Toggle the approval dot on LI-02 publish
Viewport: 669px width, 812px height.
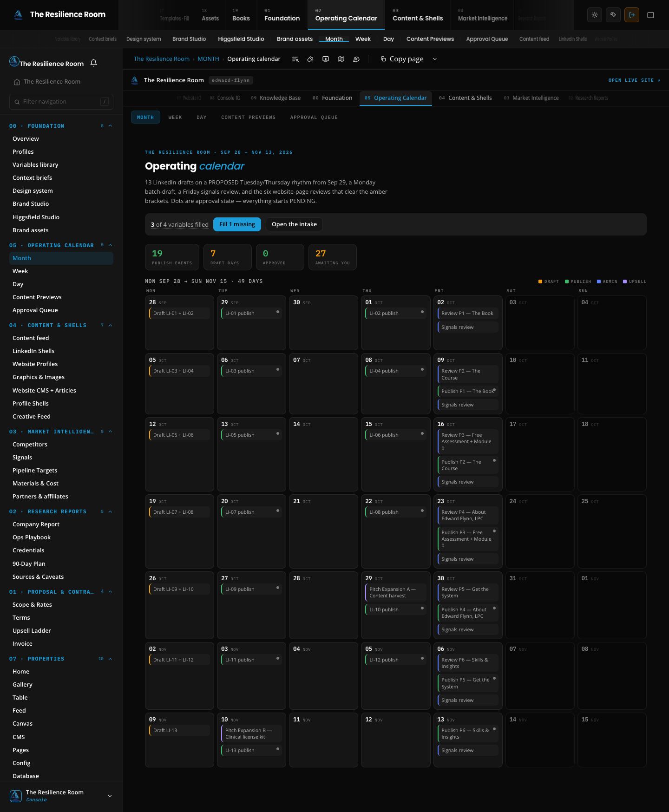click(x=422, y=312)
